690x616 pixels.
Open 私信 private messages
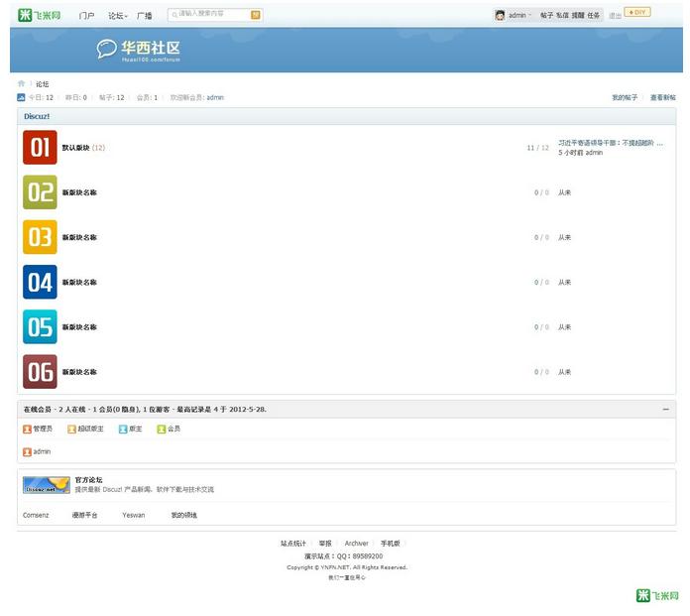click(562, 16)
